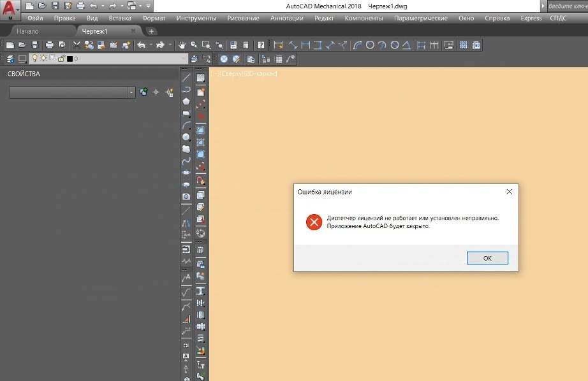Click Select Objects crosshair icon in СВОЙСТВА
588x381 pixels.
pyautogui.click(x=156, y=92)
